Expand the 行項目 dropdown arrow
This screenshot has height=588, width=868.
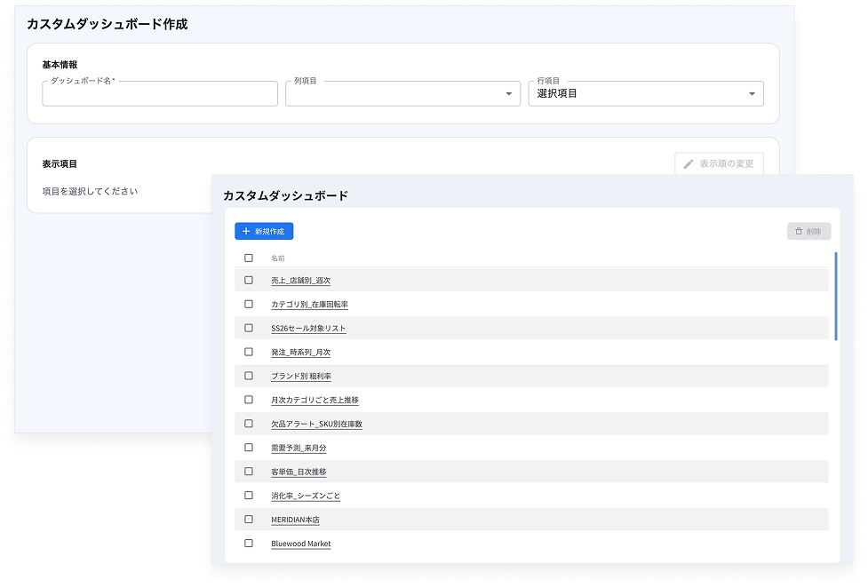point(752,94)
